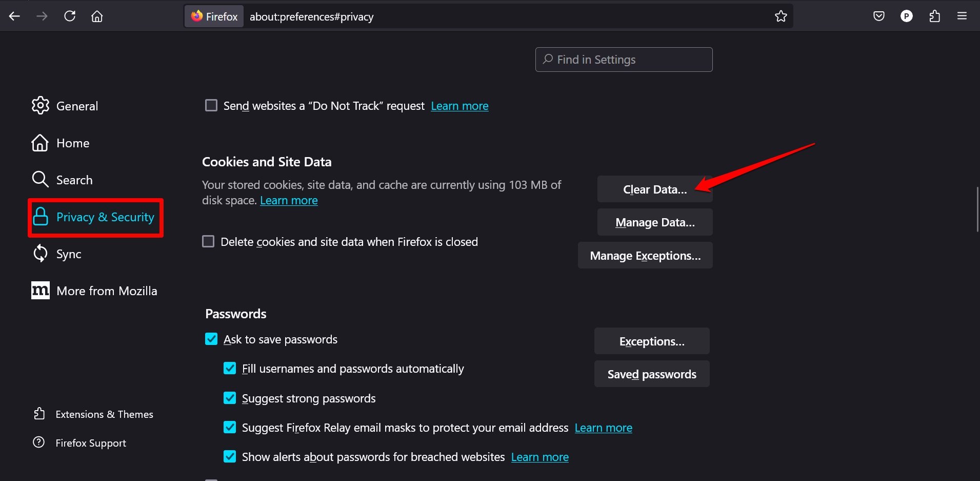Uncheck Ask to save passwords
The image size is (980, 481).
tap(211, 339)
